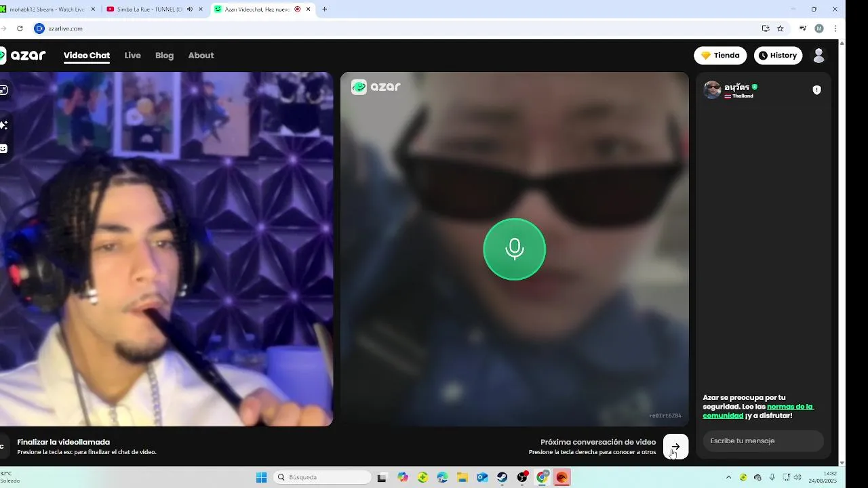
Task: Click the green microphone button
Action: (x=514, y=249)
